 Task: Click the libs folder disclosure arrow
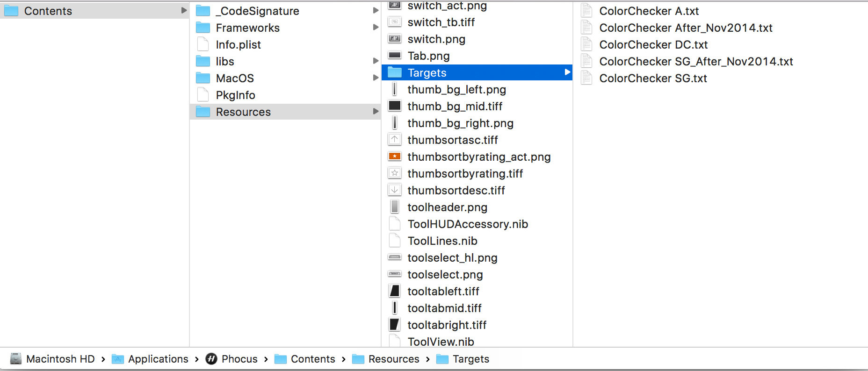(376, 61)
